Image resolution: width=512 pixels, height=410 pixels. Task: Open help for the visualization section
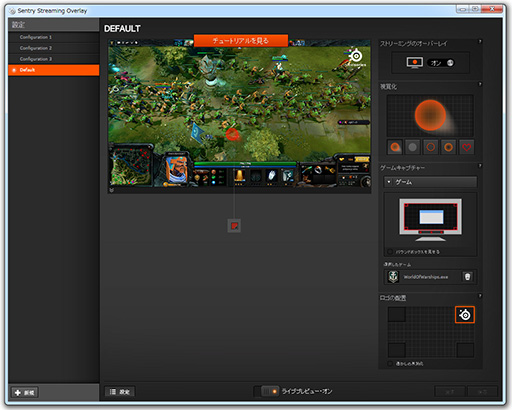(480, 84)
